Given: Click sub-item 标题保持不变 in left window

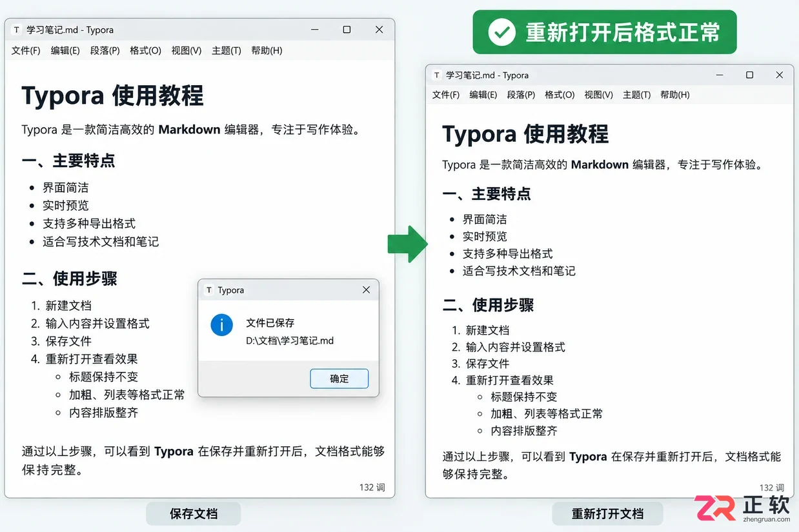Looking at the screenshot, I should 104,377.
